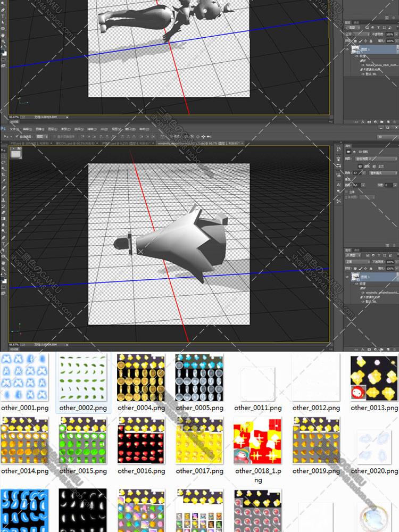Image resolution: width=399 pixels, height=532 pixels.
Task: Select the Healing Brush tool in lower window
Action: click(3, 188)
